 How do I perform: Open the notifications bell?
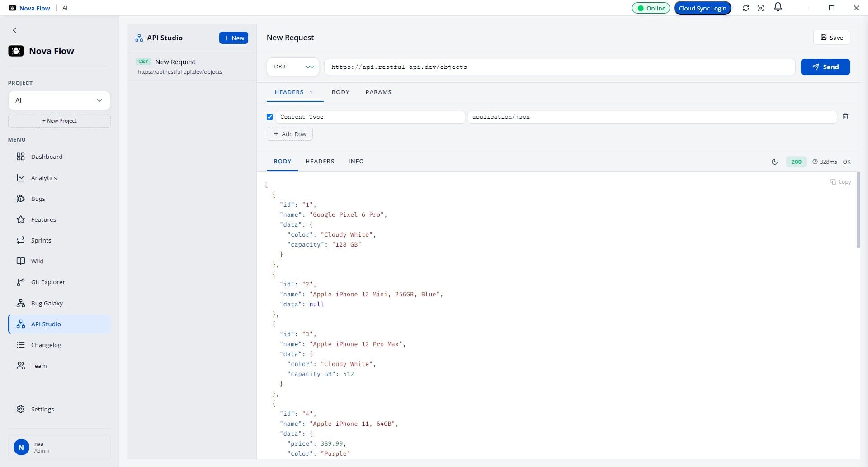778,7
